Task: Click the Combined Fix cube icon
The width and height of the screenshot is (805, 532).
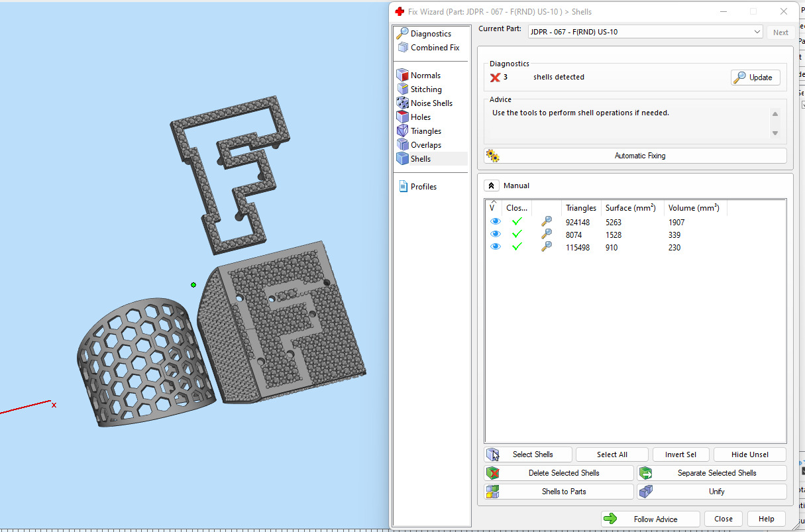Action: pos(402,48)
